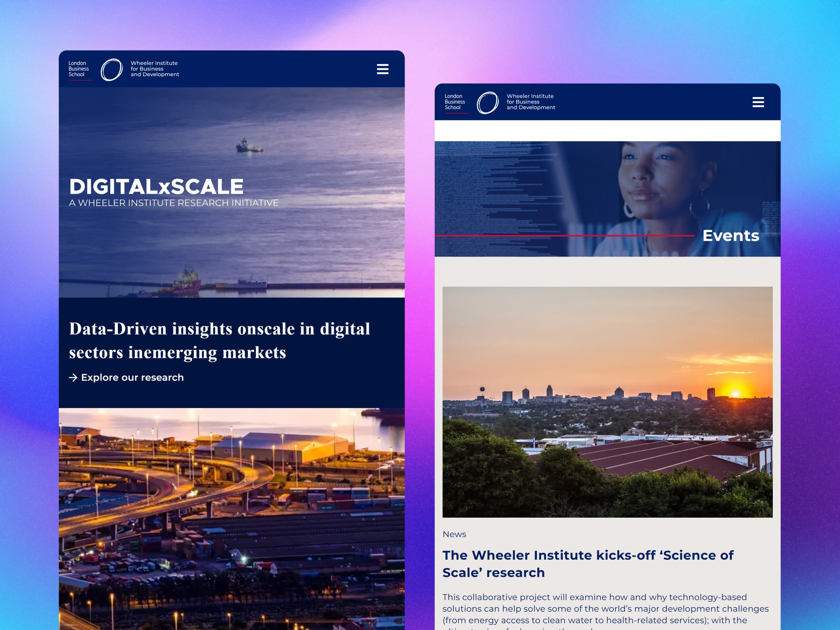Image resolution: width=840 pixels, height=630 pixels.
Task: Click the Wheeler Institute wordmark in the header
Action: [x=153, y=69]
